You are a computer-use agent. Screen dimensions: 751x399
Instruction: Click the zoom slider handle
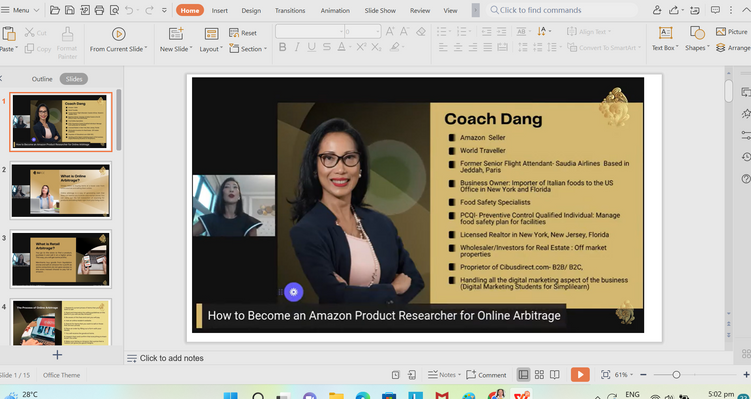[676, 375]
